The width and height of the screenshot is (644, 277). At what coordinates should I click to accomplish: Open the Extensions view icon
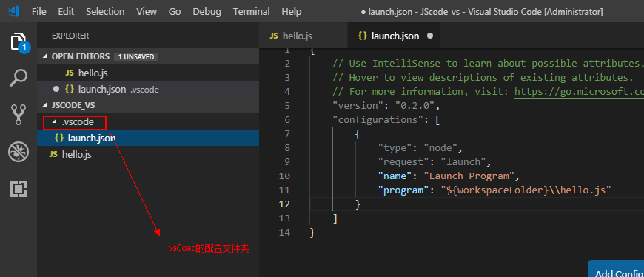[x=19, y=189]
